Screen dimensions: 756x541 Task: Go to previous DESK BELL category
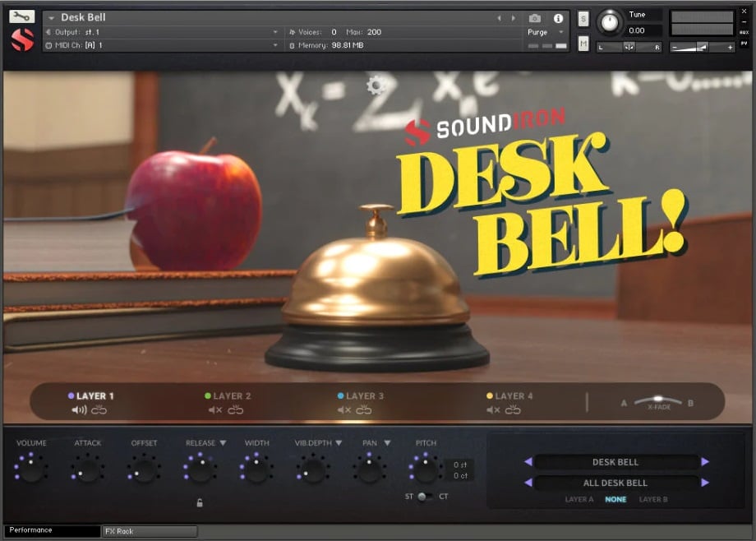(x=528, y=462)
